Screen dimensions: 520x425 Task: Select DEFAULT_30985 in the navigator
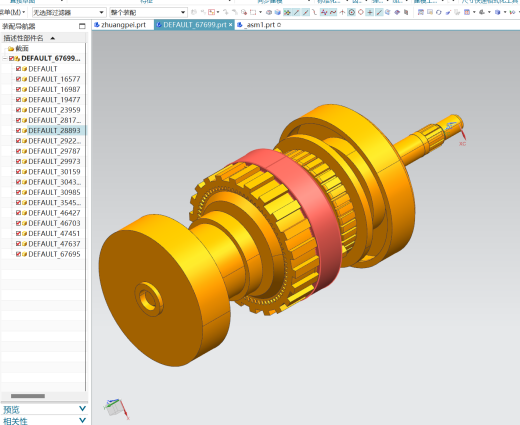coord(54,192)
